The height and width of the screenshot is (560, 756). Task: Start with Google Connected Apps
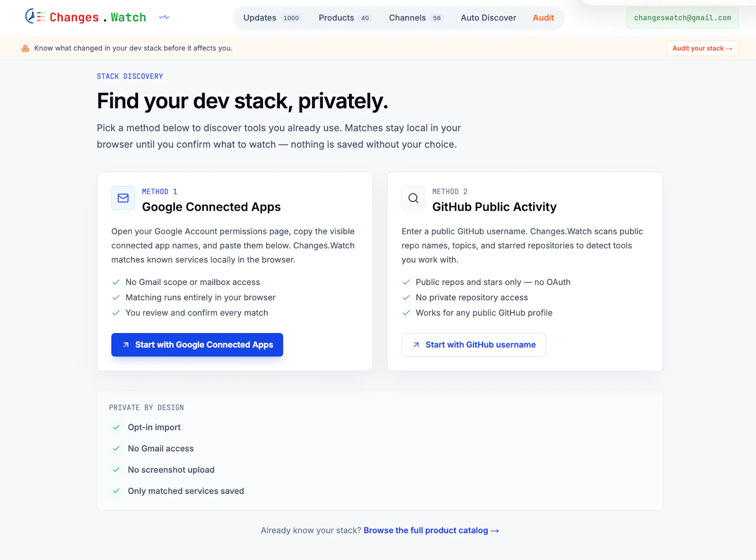pos(197,345)
